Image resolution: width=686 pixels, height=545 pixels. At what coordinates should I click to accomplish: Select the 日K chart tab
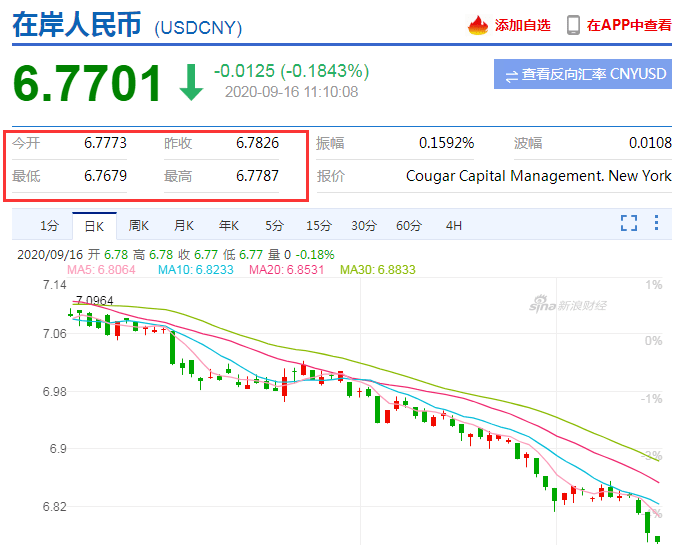94,226
